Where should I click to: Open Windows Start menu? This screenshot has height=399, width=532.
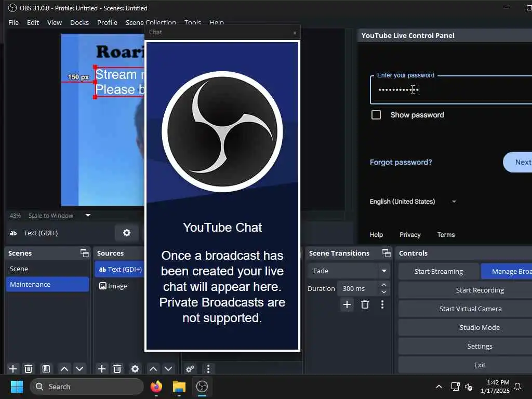pyautogui.click(x=17, y=387)
